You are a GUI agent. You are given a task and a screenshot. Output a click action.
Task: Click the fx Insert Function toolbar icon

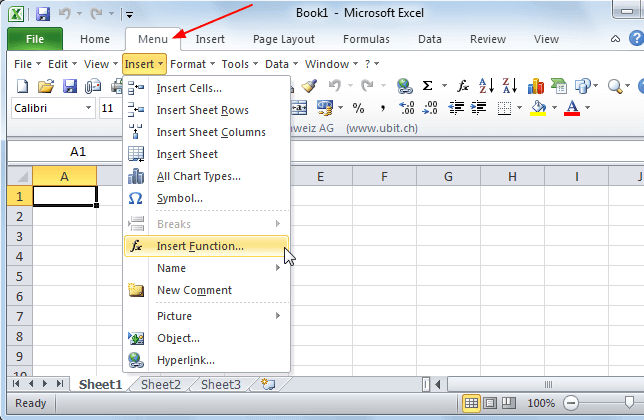463,86
